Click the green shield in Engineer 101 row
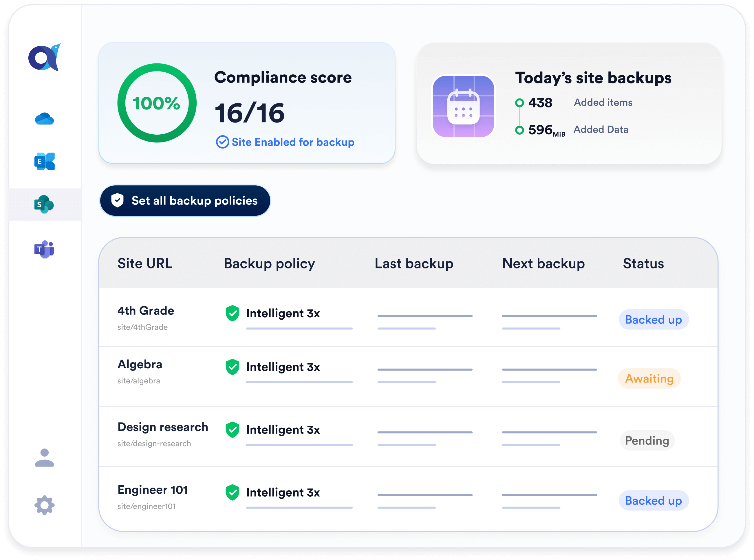 [232, 492]
